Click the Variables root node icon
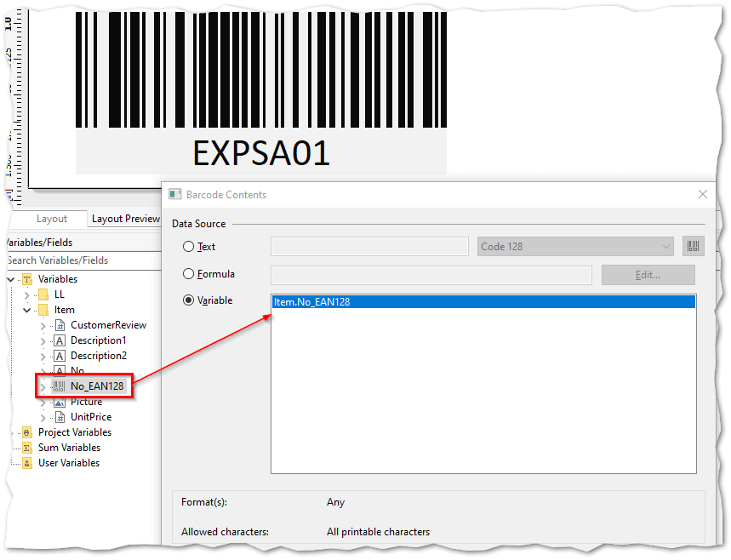This screenshot has height=560, width=731. point(28,278)
